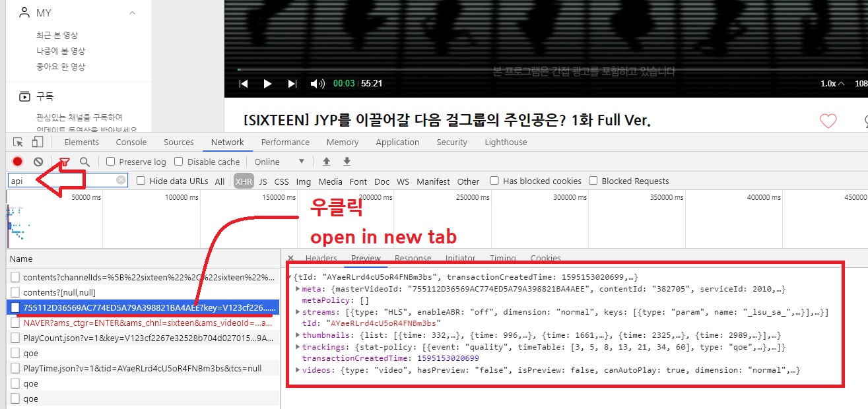
Task: Expand the meta JSON node
Action: (298, 289)
